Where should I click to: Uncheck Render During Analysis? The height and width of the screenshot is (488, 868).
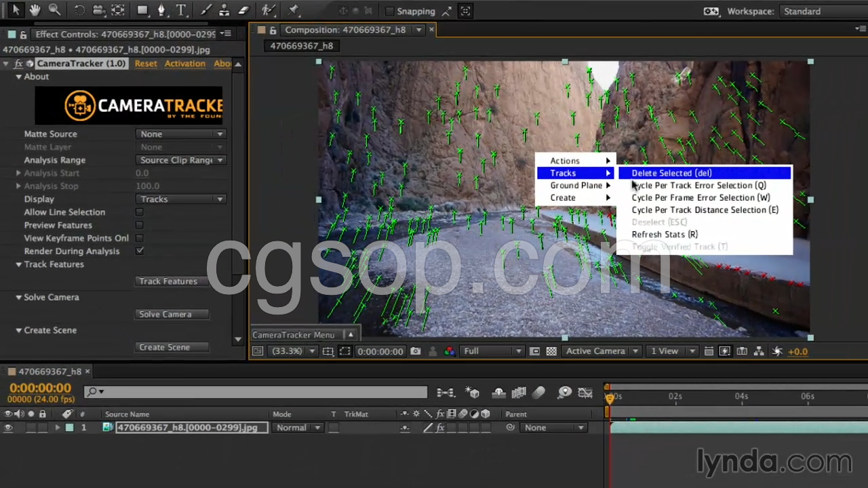[140, 251]
